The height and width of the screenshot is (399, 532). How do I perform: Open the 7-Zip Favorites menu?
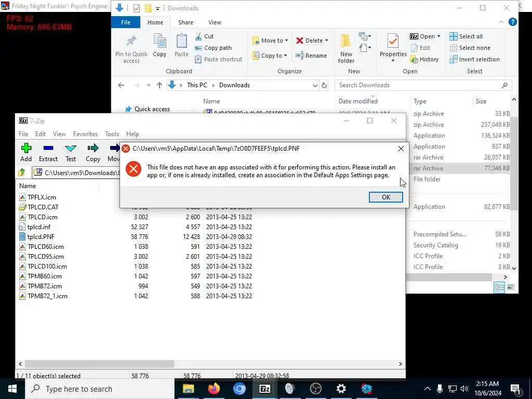pos(86,134)
